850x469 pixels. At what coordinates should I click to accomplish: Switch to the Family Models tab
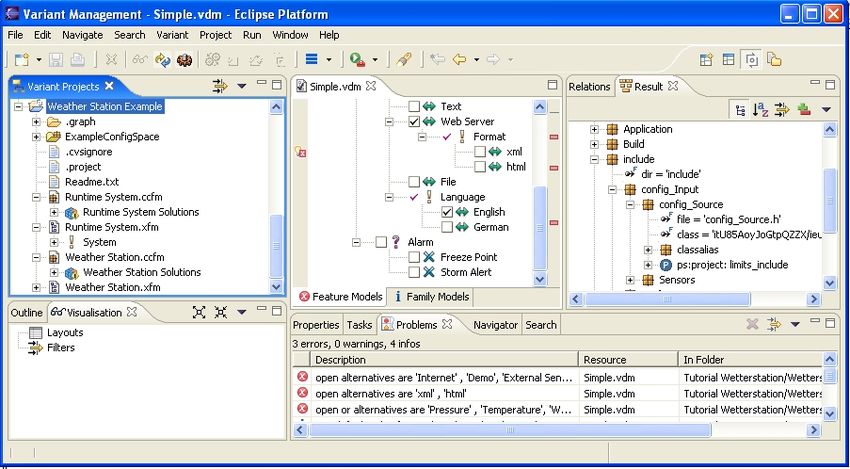(x=432, y=297)
